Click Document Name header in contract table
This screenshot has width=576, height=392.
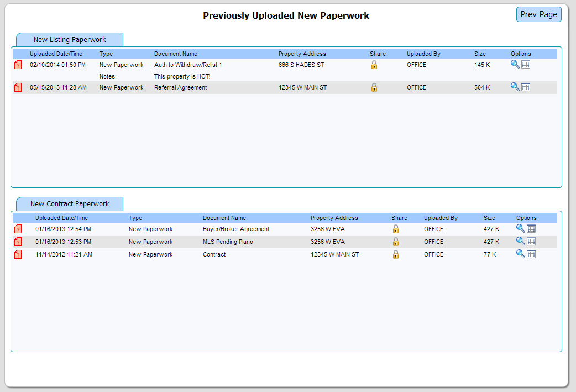coord(224,218)
